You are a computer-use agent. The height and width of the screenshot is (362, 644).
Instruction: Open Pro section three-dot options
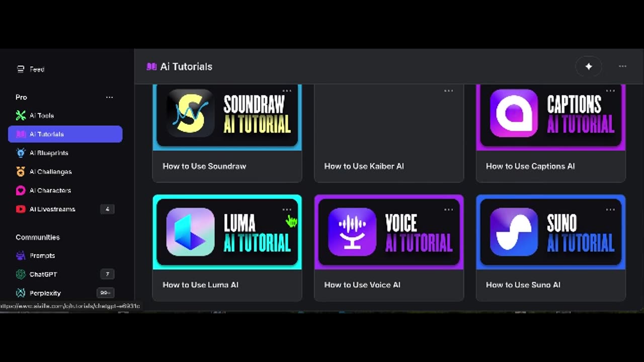pyautogui.click(x=109, y=97)
